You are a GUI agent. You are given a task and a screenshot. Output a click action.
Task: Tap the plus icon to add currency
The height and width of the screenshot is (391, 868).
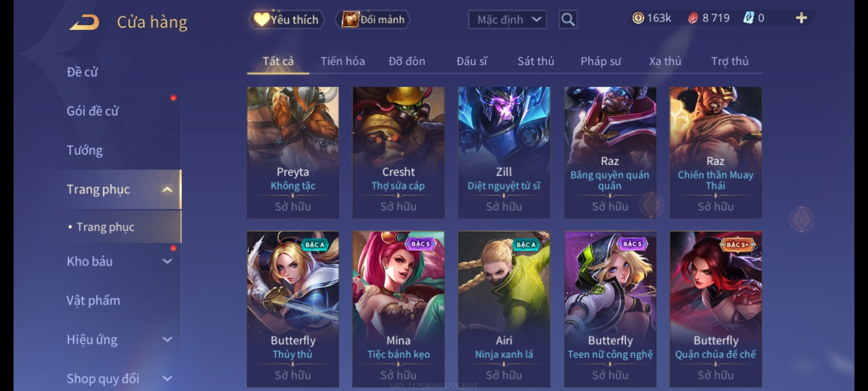(801, 18)
